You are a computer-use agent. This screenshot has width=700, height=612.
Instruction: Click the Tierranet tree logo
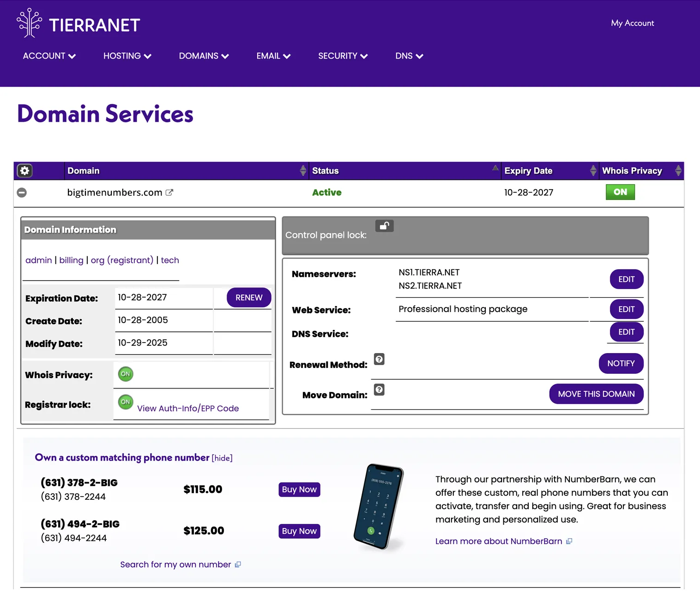click(30, 23)
